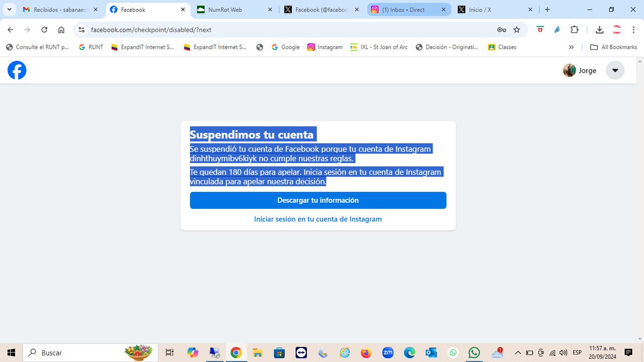The height and width of the screenshot is (362, 644).
Task: Open Internet Explorer on the taskbar
Action: point(345,352)
